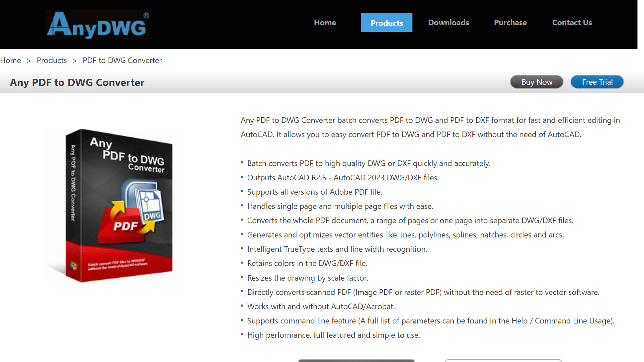The image size is (644, 362).
Task: Click the PDF to DWG converter product image
Action: point(120,199)
